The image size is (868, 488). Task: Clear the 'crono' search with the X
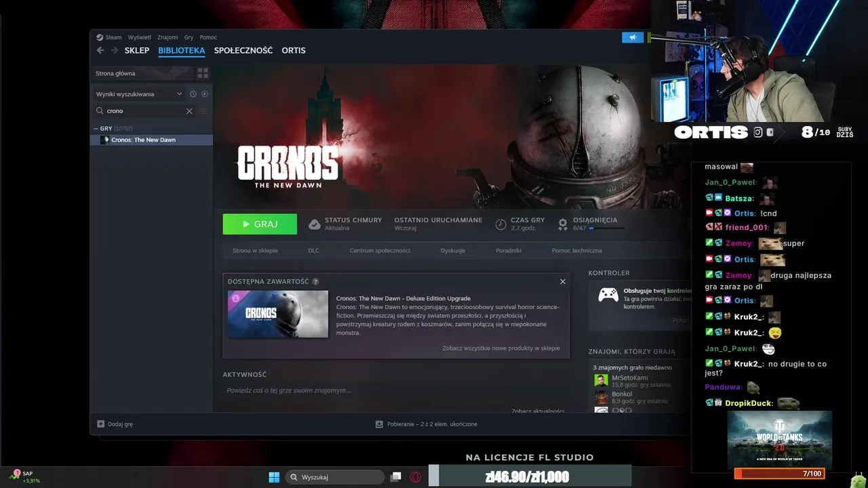tap(189, 111)
